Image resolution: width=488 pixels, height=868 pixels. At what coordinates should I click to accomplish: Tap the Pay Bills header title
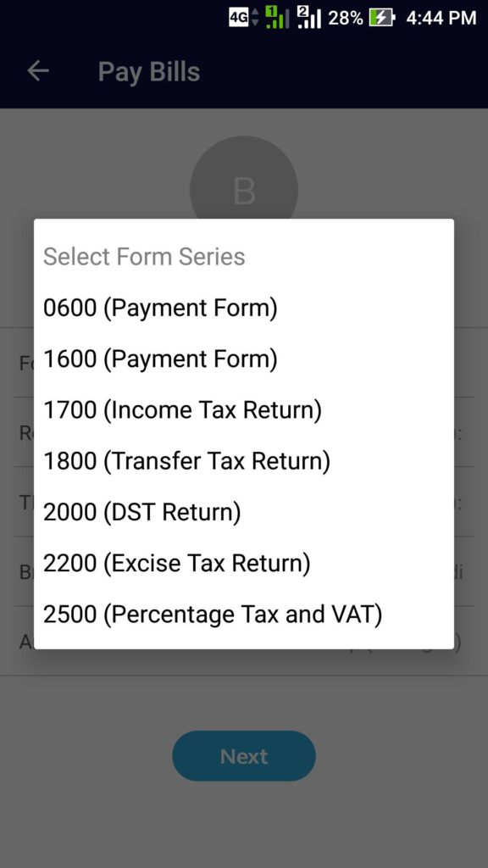click(x=149, y=72)
